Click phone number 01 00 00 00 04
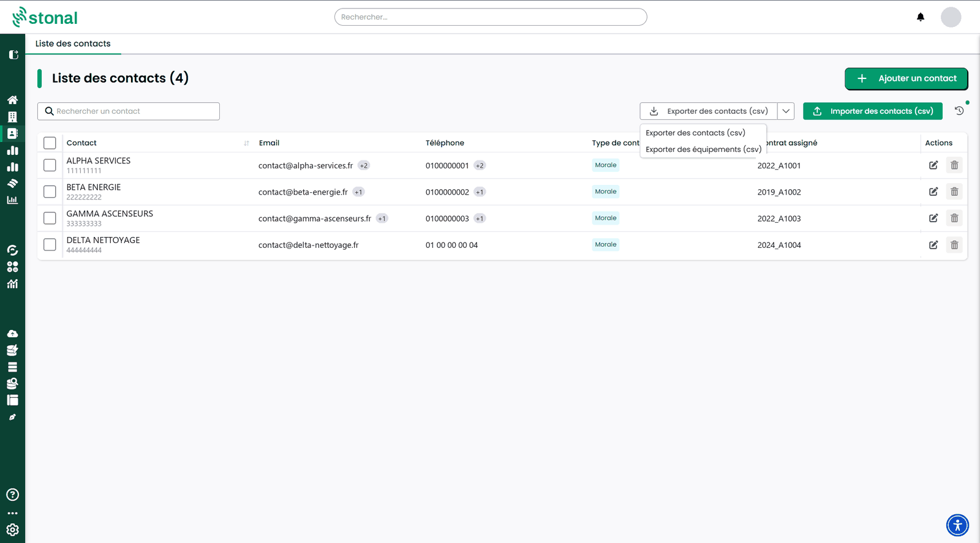 [451, 245]
